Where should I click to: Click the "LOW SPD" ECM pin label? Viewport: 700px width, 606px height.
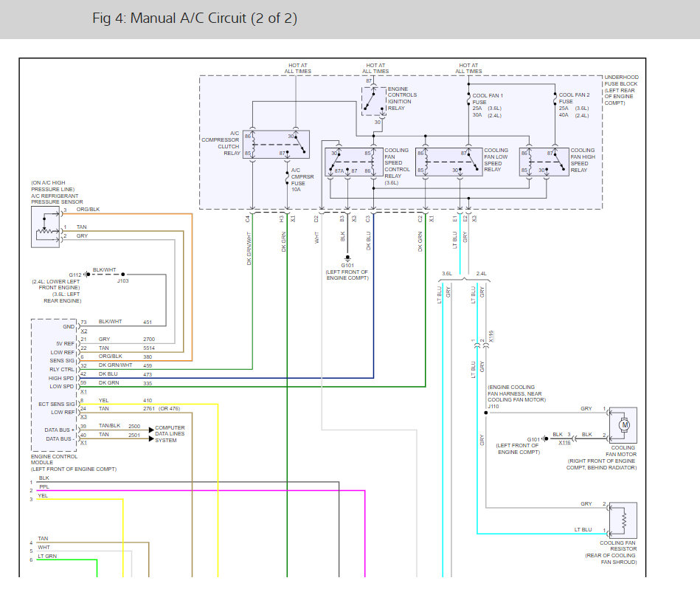[x=62, y=386]
